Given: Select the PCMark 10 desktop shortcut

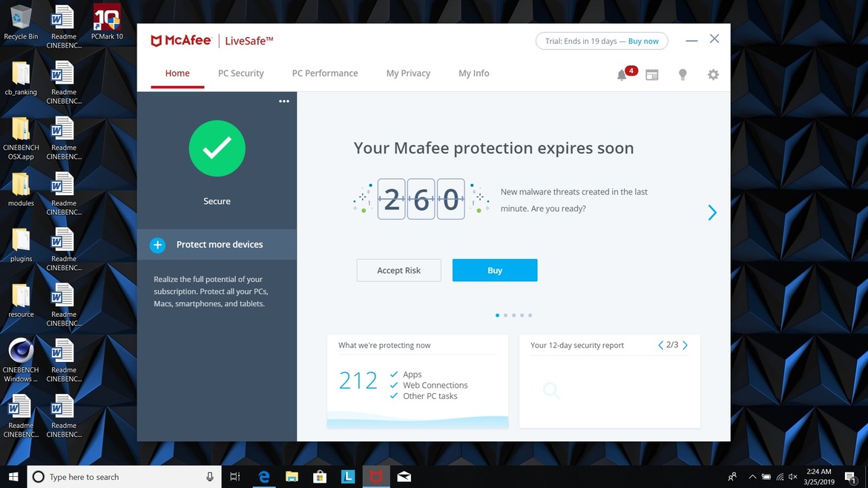Looking at the screenshot, I should 107,22.
